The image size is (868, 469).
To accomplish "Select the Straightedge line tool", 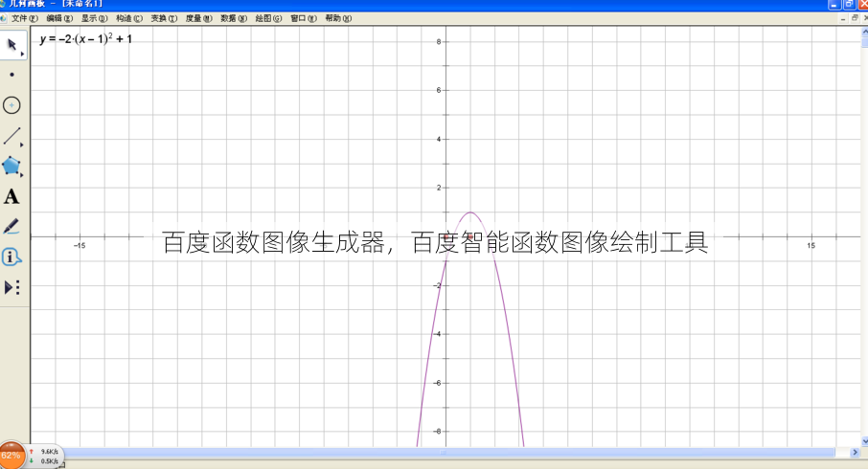I will 11,136.
